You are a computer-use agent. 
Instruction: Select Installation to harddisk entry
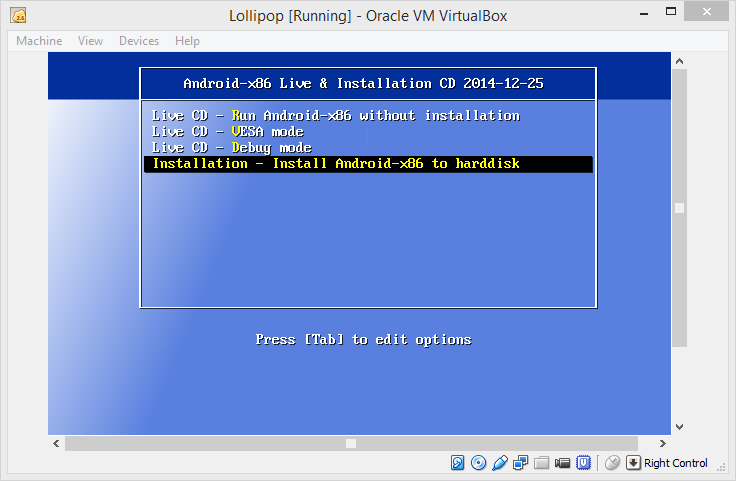pyautogui.click(x=368, y=164)
